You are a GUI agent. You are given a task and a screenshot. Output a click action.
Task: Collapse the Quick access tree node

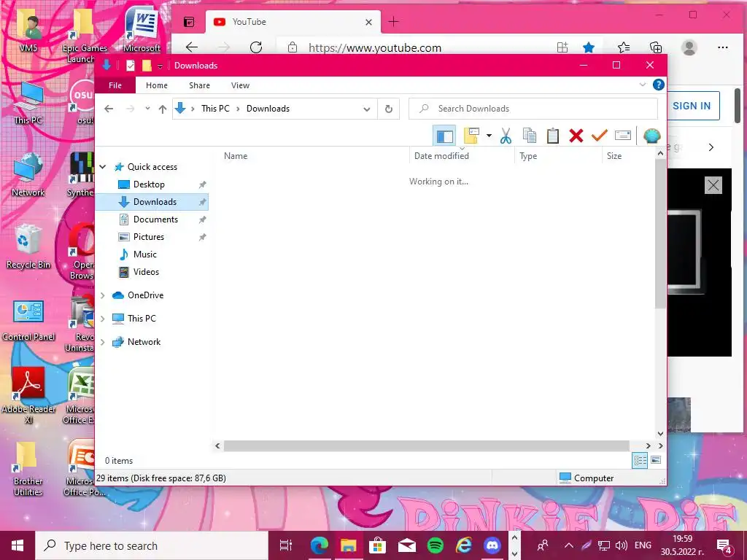click(102, 167)
